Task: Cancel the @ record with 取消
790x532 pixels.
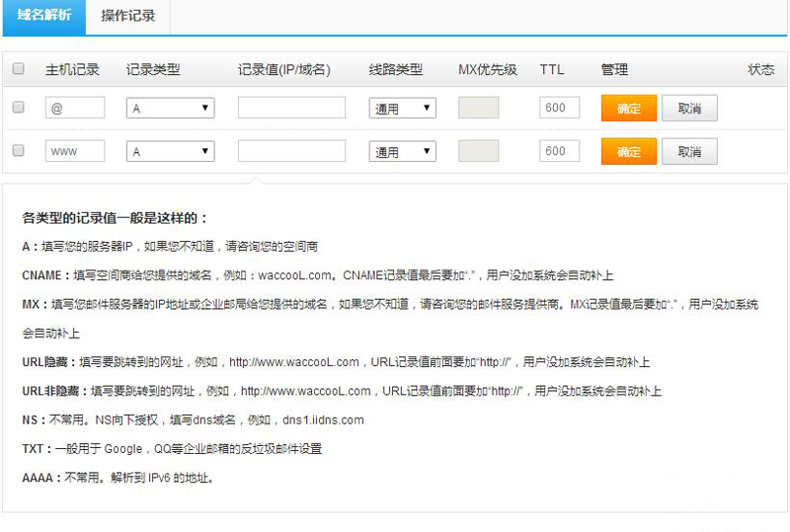Action: 689,108
